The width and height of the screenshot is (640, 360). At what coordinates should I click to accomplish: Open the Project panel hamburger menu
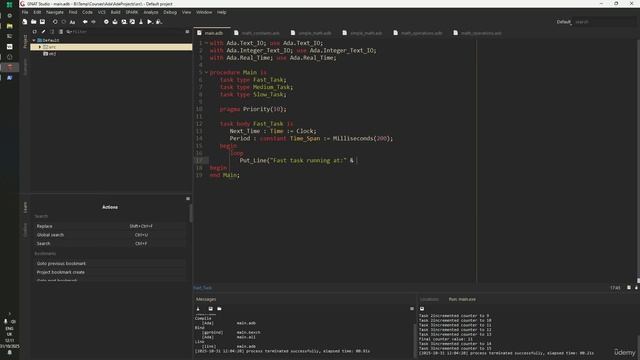coord(187,31)
